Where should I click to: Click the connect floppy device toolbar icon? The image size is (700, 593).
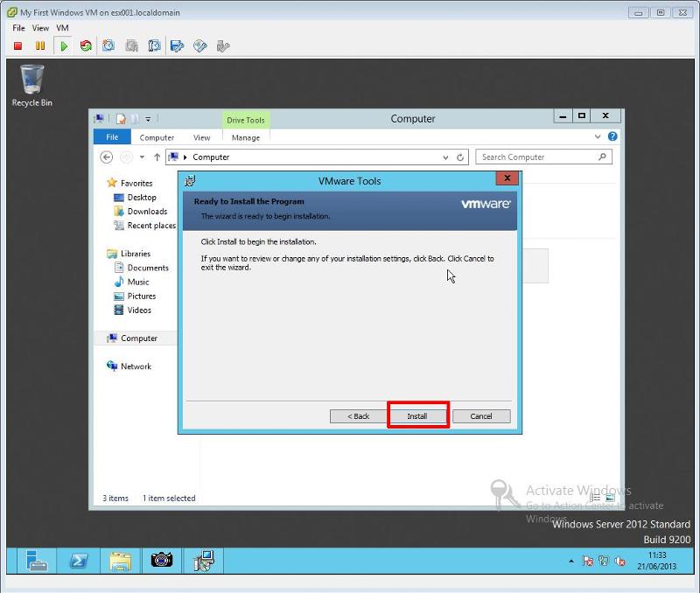click(178, 46)
